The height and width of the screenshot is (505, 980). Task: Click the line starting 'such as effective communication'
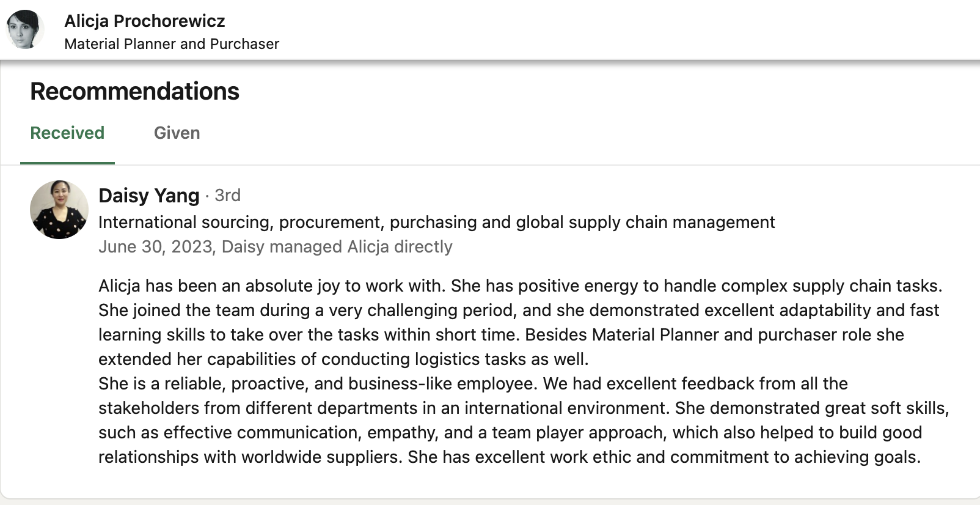pos(510,432)
